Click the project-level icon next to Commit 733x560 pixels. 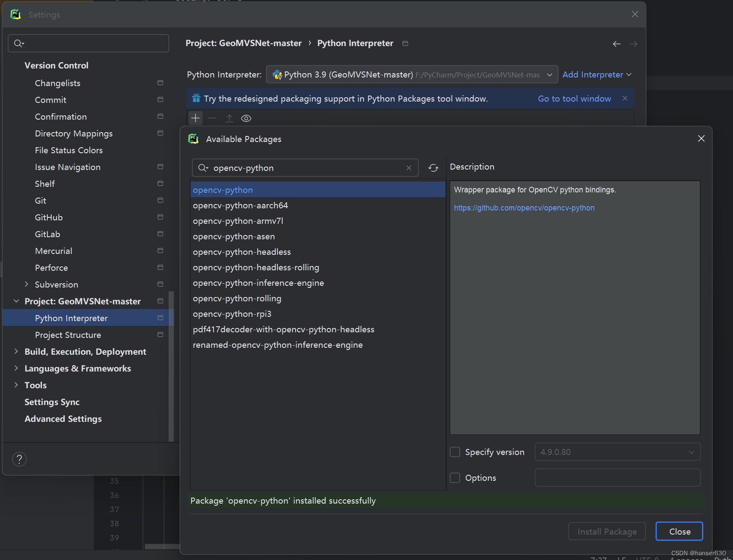pos(161,99)
